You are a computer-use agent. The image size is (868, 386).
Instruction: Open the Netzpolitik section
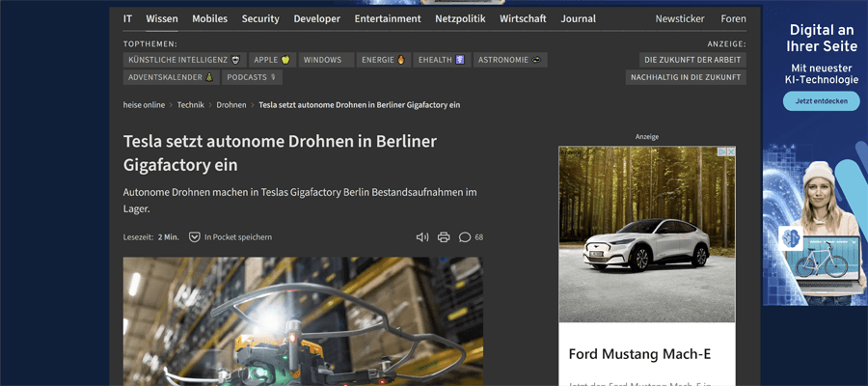pos(460,18)
